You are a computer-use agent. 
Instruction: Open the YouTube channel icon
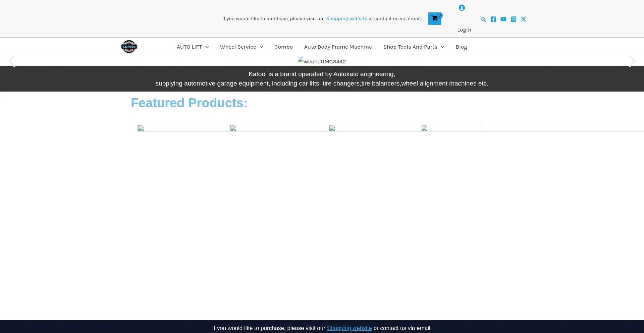click(503, 19)
